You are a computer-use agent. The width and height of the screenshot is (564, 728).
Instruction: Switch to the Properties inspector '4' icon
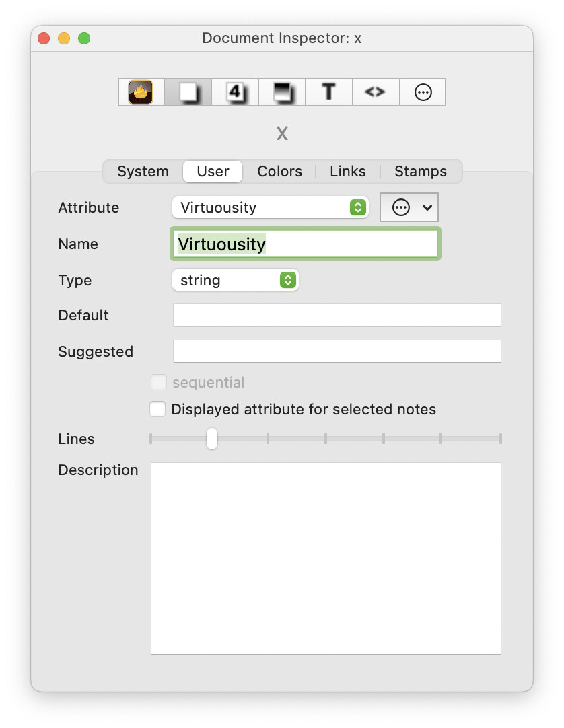pyautogui.click(x=235, y=92)
